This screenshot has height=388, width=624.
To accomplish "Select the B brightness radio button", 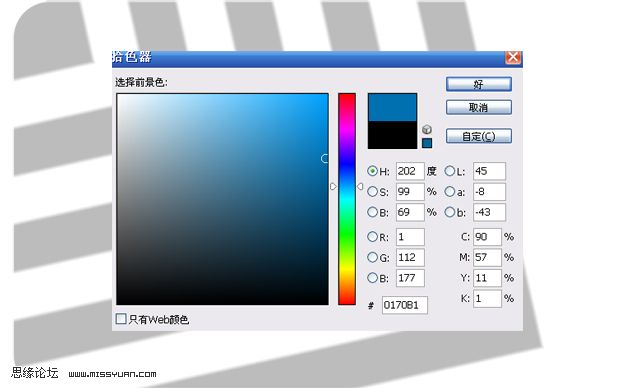I will 372,212.
